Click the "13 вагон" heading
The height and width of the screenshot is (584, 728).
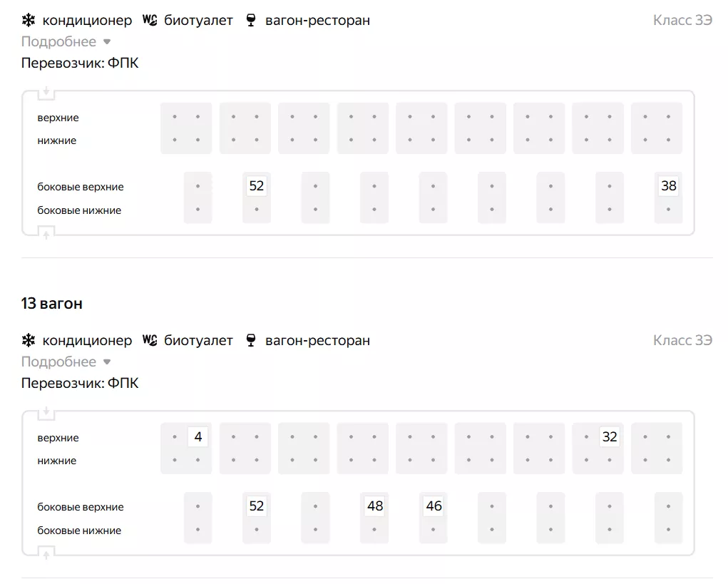click(52, 303)
